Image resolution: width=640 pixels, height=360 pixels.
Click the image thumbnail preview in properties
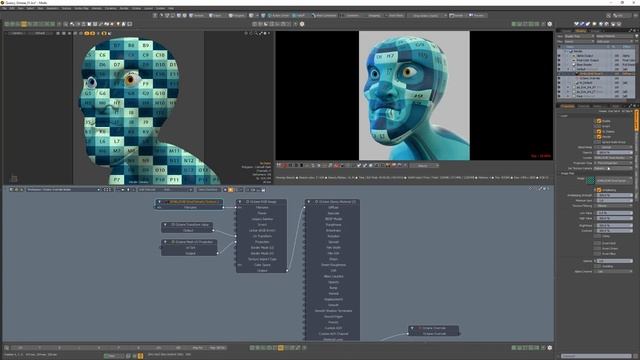[x=590, y=180]
